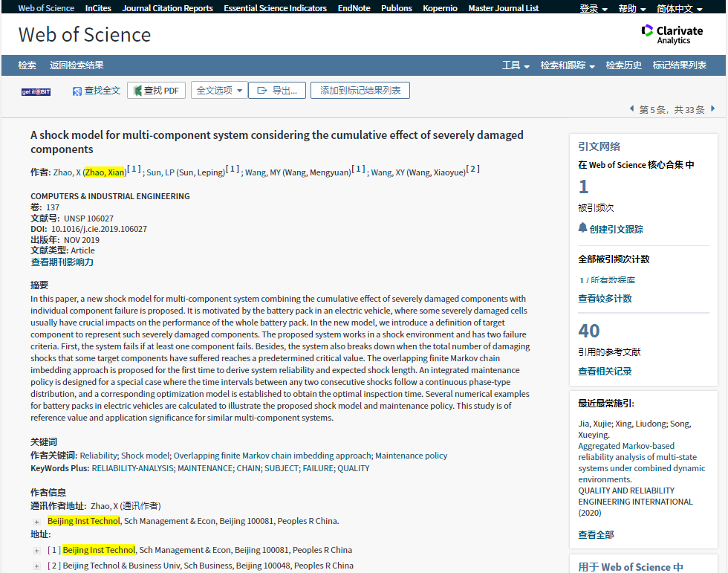Open InCites in the top bar

click(x=98, y=8)
